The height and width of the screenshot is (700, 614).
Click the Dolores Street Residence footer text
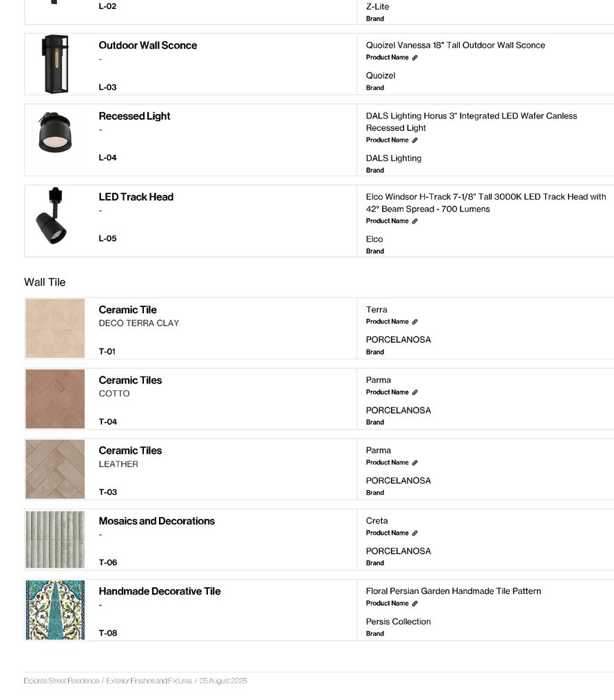61,681
